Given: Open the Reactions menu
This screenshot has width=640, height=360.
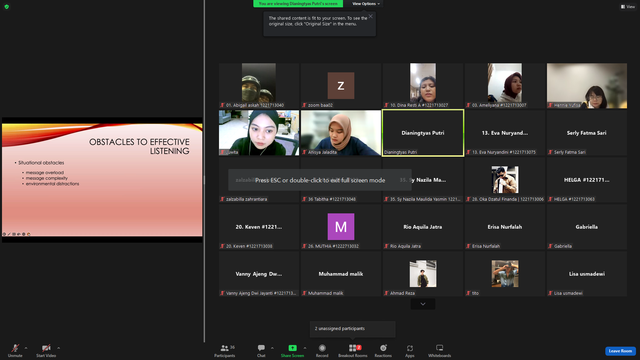Looking at the screenshot, I should (383, 350).
